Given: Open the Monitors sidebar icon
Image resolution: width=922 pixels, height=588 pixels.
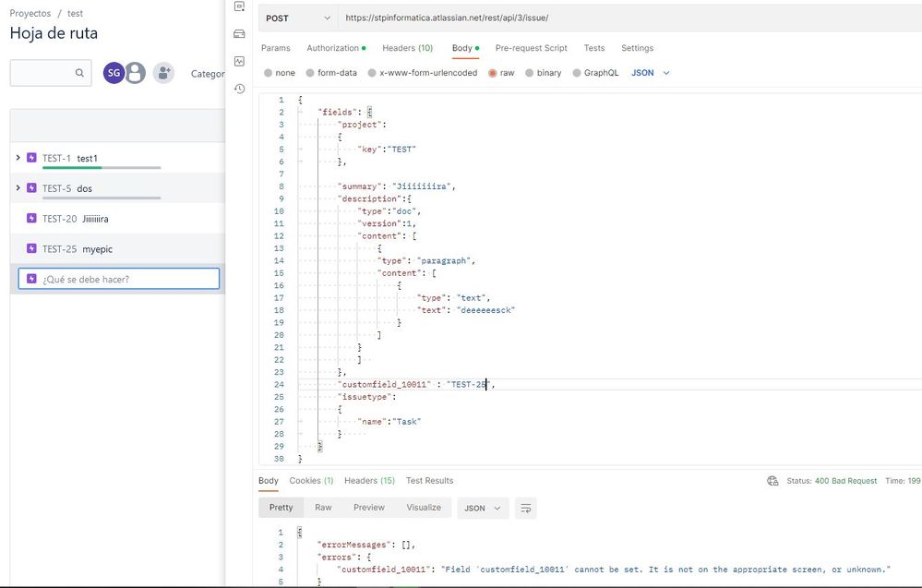Looking at the screenshot, I should click(x=239, y=61).
